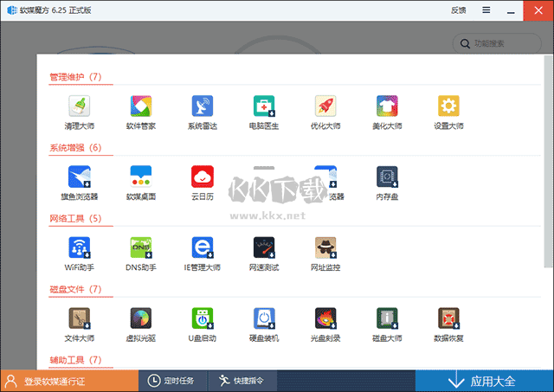Collapse the 应用大全 app panel

[x=485, y=381]
